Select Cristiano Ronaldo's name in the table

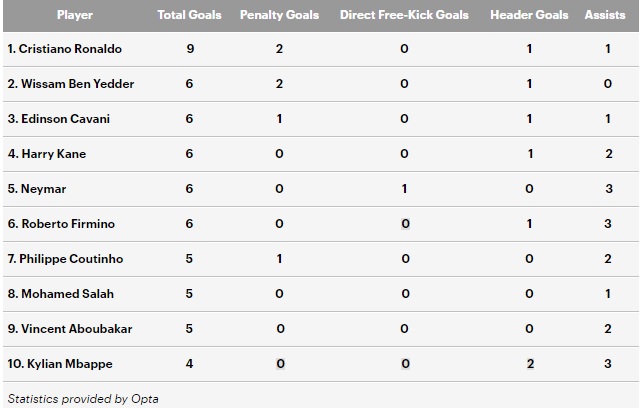68,49
